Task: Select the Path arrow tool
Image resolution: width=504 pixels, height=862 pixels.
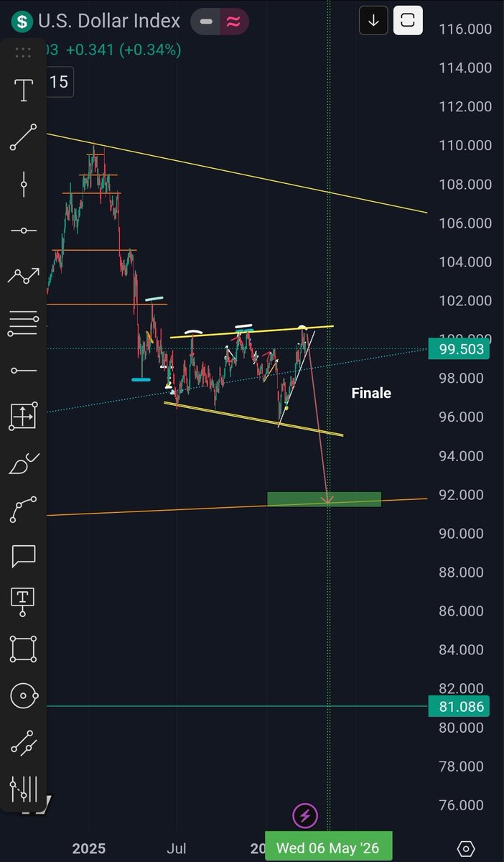Action: pyautogui.click(x=23, y=277)
